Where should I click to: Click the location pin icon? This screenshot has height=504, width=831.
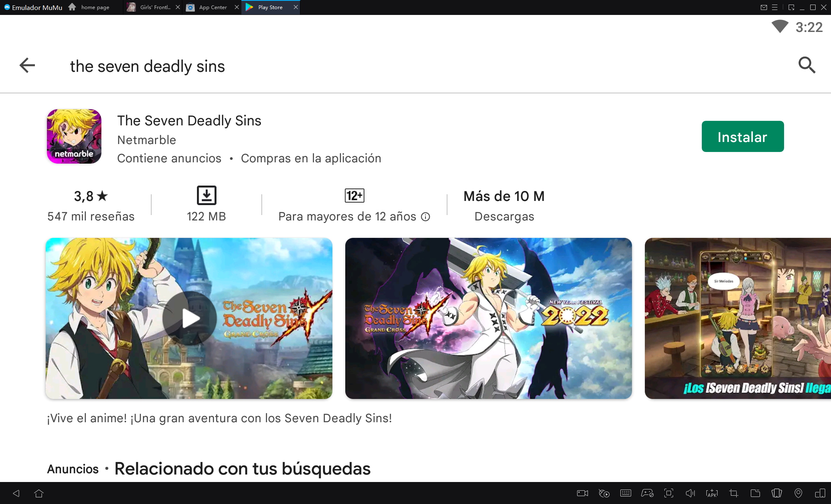tap(798, 493)
